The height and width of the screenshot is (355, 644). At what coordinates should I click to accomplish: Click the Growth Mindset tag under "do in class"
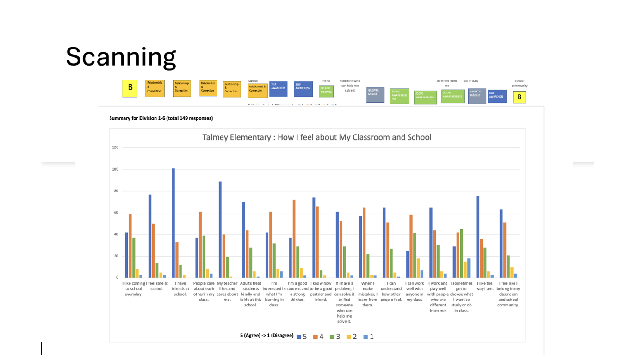point(477,96)
